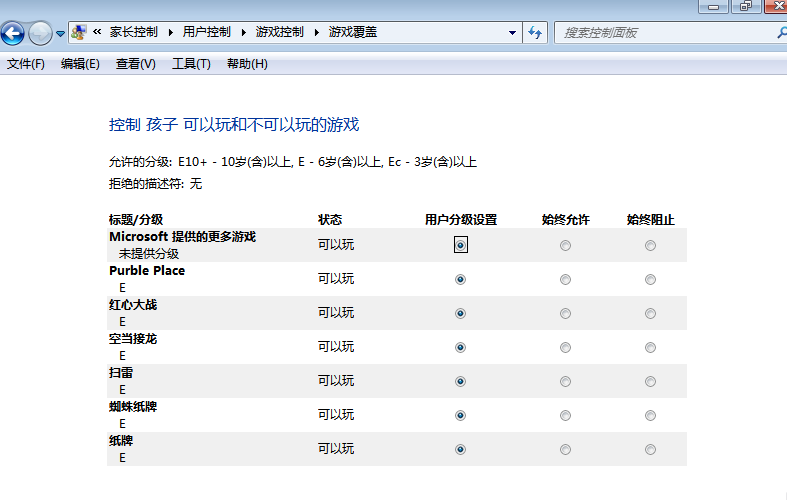This screenshot has width=787, height=500.
Task: Select 始终阻止 for 扫雷
Action: point(650,382)
